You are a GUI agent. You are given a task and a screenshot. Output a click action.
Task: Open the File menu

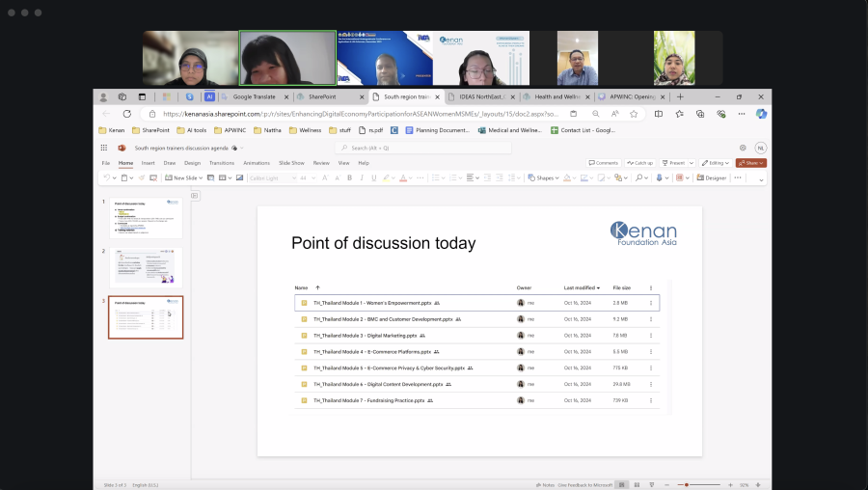tap(106, 163)
